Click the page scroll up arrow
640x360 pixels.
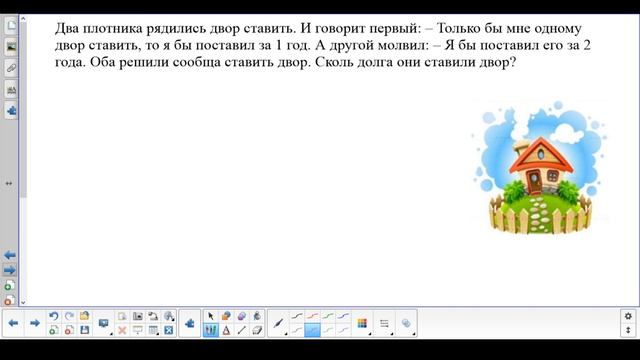pyautogui.click(x=23, y=18)
